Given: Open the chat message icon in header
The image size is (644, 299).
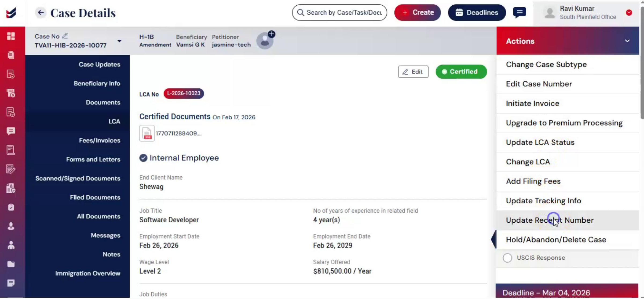Looking at the screenshot, I should pos(519,12).
